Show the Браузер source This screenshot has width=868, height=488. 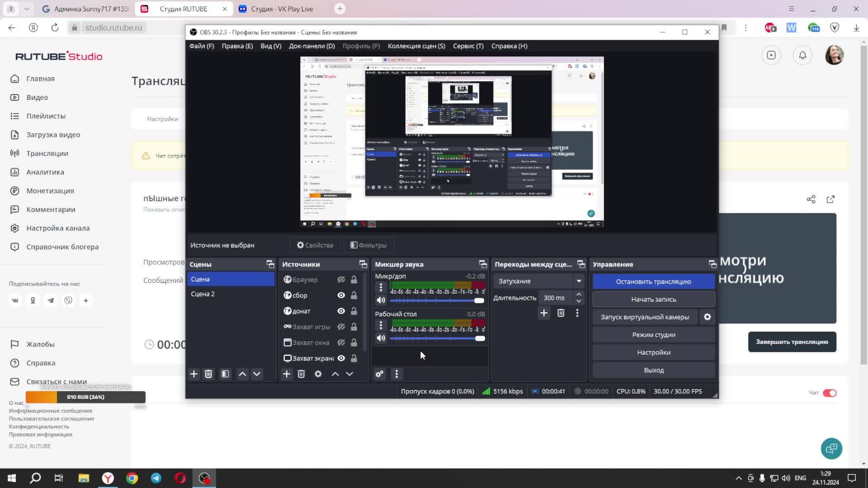[341, 280]
